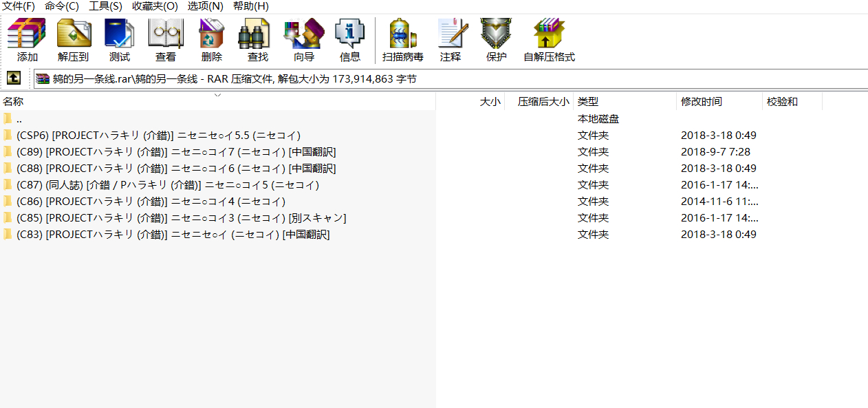Click the Scan Virus (扫描病毒) icon
This screenshot has width=868, height=408.
(403, 34)
